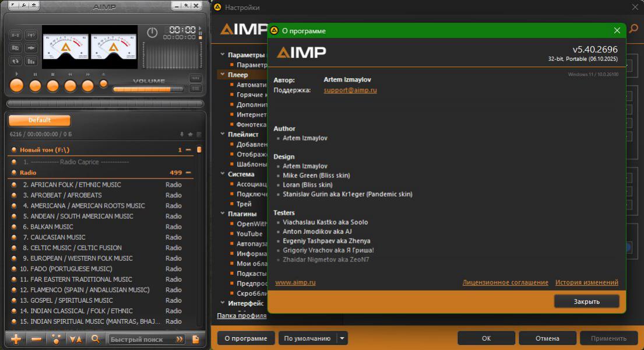
Task: Switch to the Default playlist tab
Action: point(40,120)
